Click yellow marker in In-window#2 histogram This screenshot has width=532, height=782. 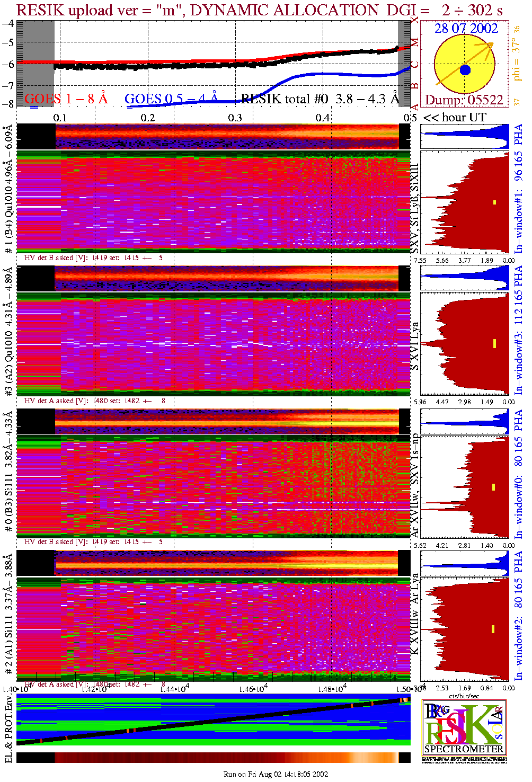(493, 629)
